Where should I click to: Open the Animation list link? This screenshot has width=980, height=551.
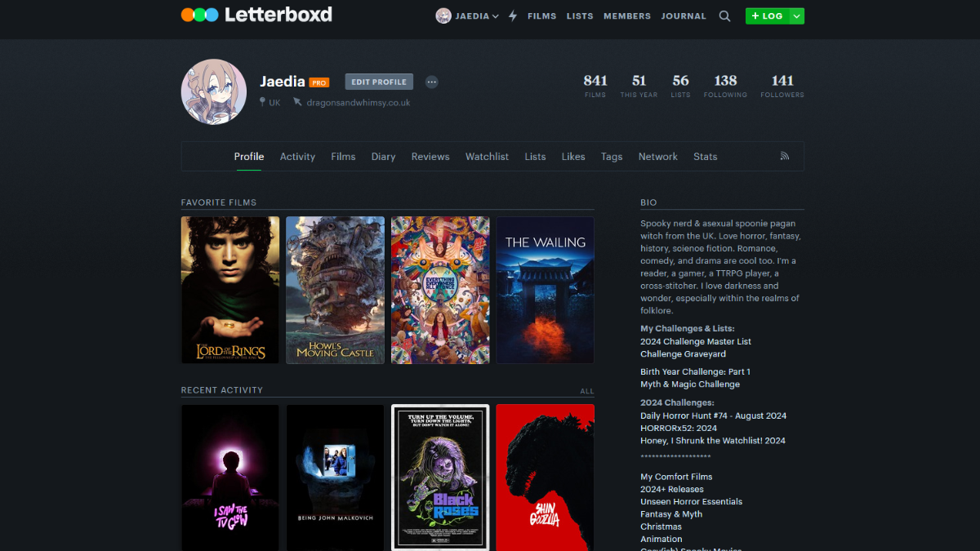click(x=661, y=539)
